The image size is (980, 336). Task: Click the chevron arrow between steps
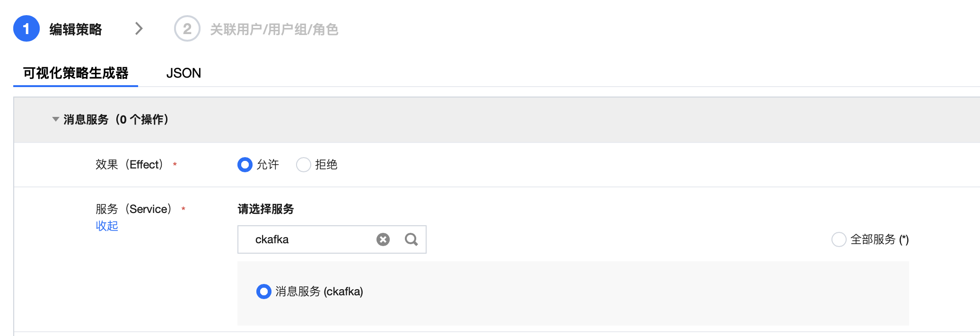[x=139, y=29]
